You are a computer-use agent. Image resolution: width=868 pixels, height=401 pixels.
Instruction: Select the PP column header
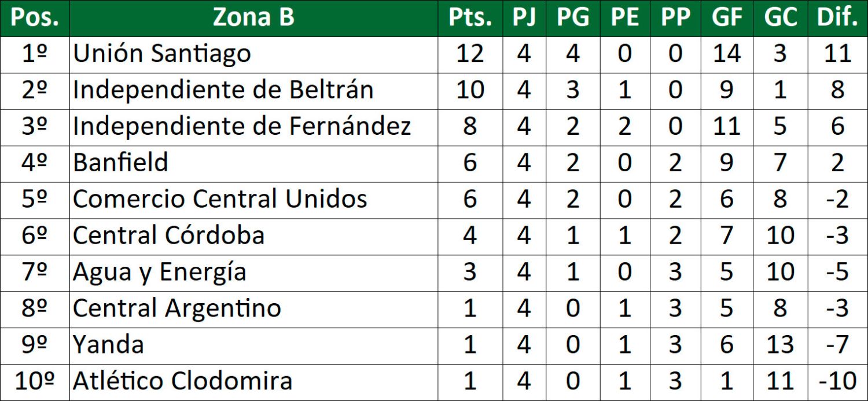(675, 18)
